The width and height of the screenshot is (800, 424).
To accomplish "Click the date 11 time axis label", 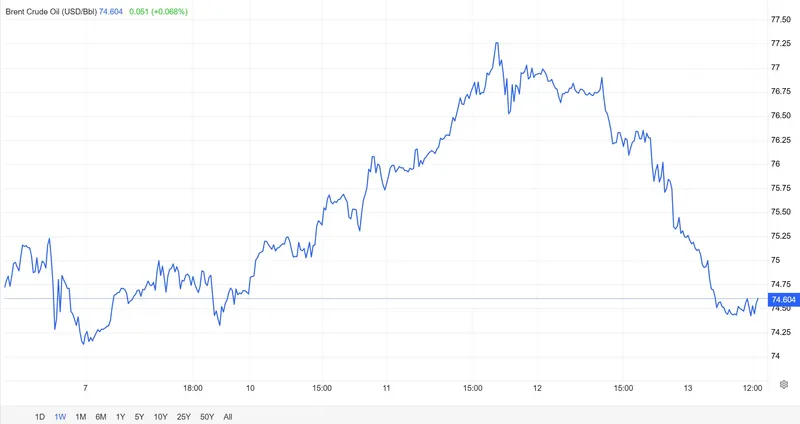I will point(385,387).
